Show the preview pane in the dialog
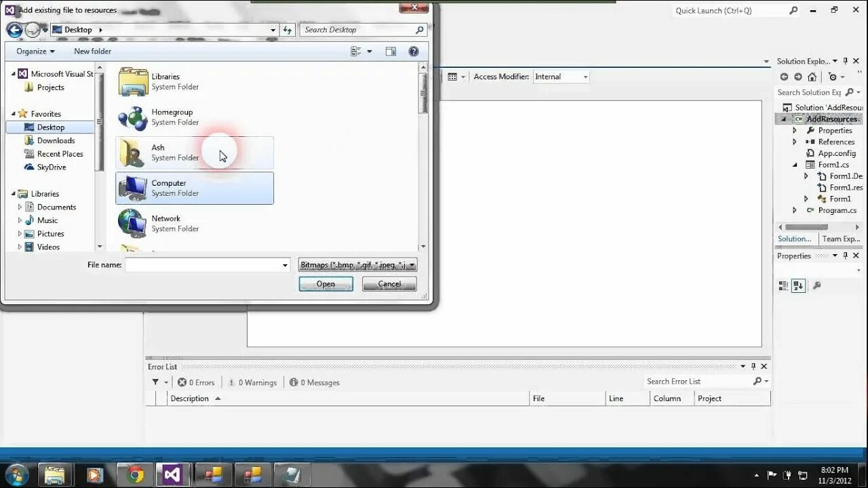This screenshot has height=488, width=868. 391,52
